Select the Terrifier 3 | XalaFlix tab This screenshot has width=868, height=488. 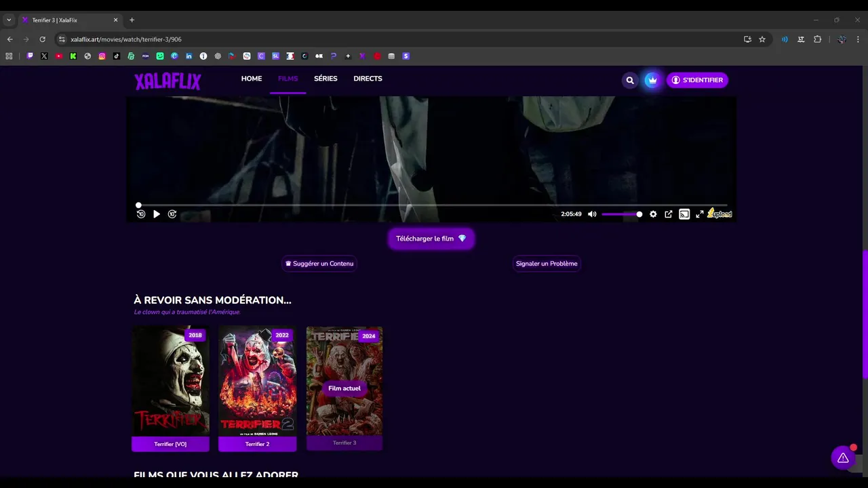pos(70,20)
